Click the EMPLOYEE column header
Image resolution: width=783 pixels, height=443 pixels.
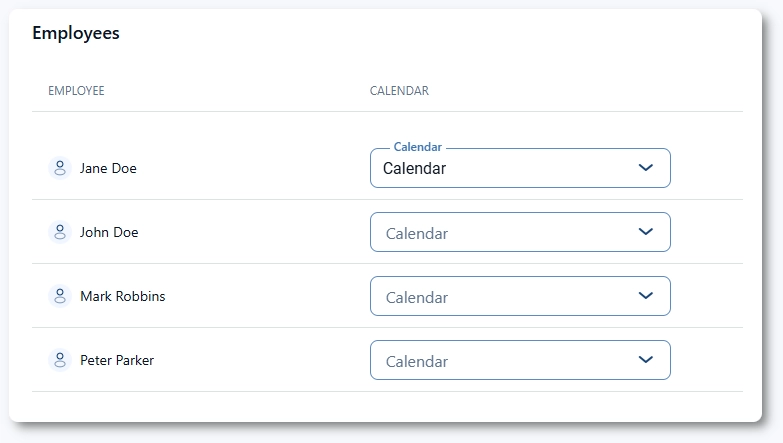(76, 91)
